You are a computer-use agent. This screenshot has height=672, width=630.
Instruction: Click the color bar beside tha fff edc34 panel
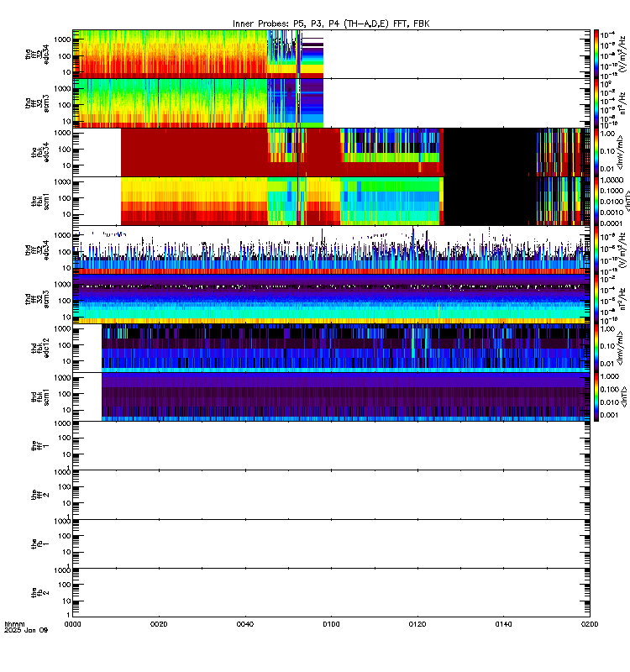pyautogui.click(x=596, y=54)
